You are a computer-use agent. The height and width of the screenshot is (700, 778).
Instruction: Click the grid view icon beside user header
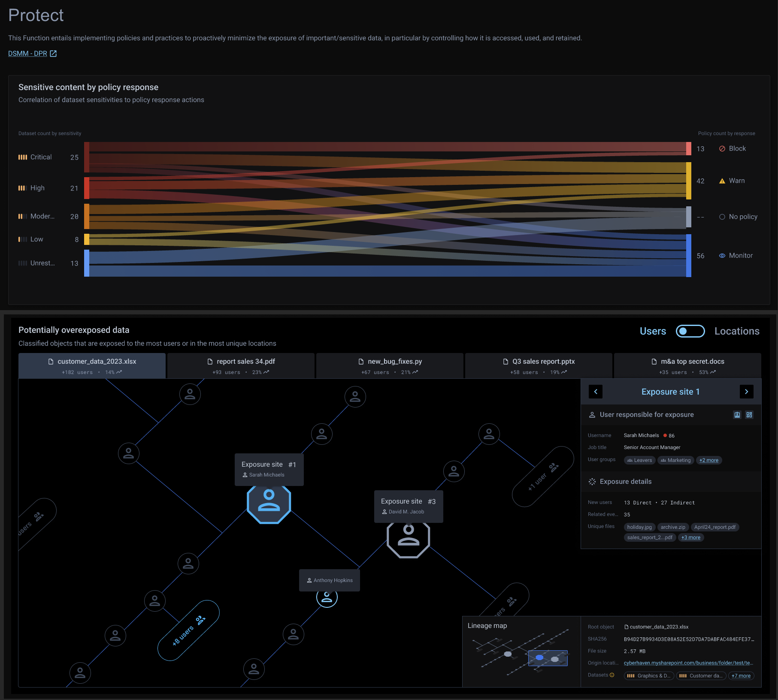click(749, 415)
